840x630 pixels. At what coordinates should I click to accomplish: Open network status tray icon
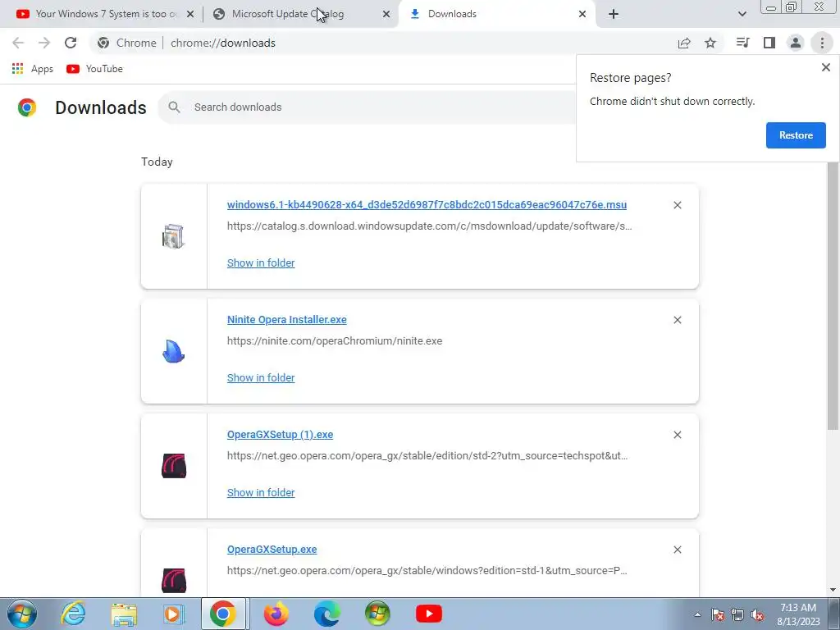737,614
